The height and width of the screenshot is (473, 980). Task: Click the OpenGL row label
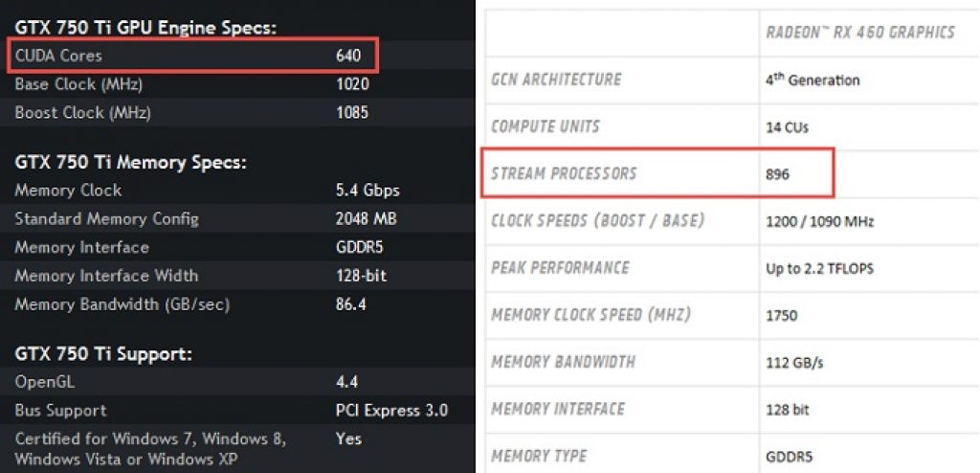(45, 382)
